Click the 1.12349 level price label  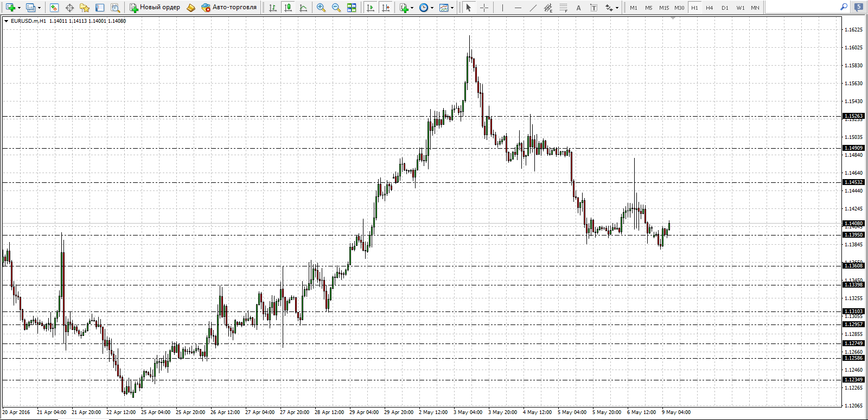tap(853, 380)
